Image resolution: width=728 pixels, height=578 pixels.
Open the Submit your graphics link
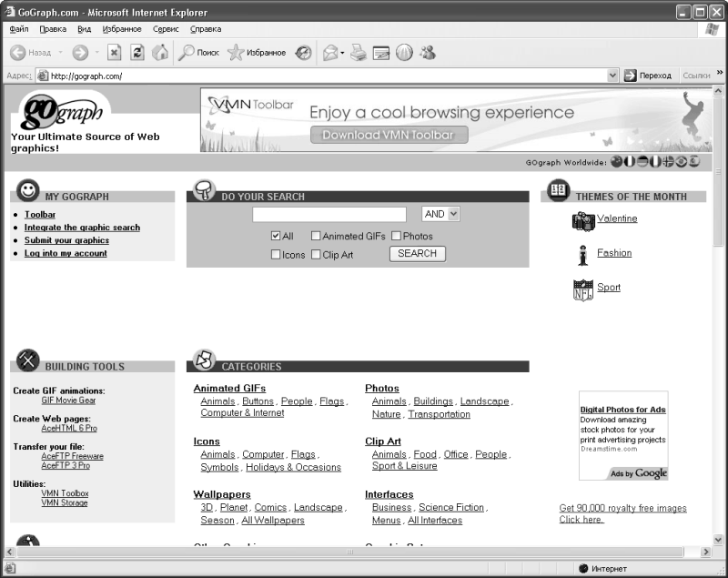click(66, 240)
